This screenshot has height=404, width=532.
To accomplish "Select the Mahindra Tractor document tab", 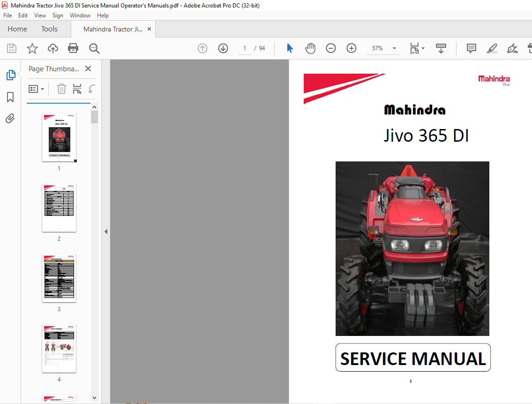I will (x=112, y=29).
